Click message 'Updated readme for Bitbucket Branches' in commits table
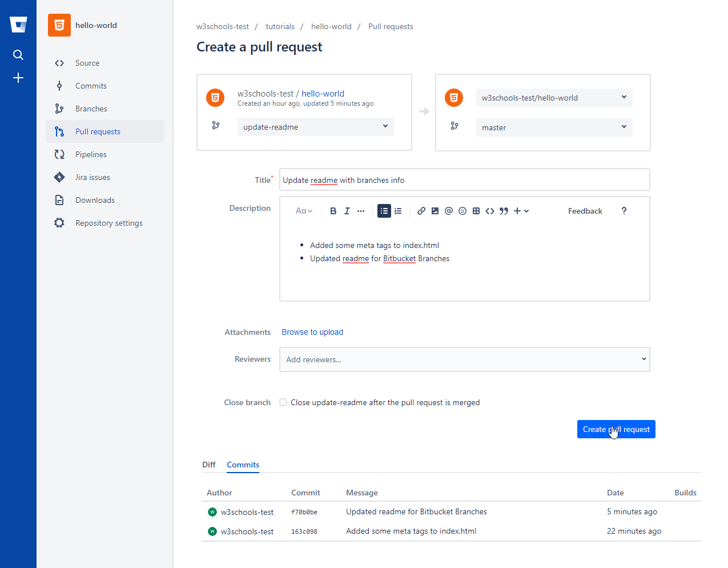The width and height of the screenshot is (728, 568). click(x=416, y=511)
